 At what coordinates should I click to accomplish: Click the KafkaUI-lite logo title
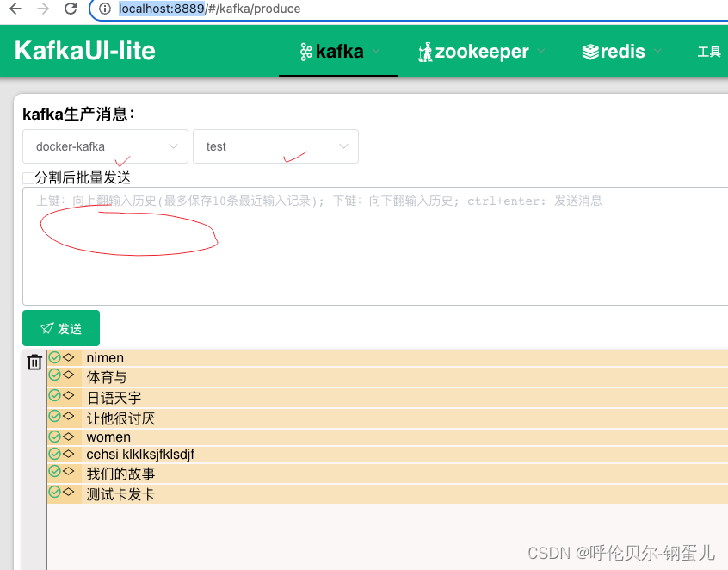click(85, 51)
